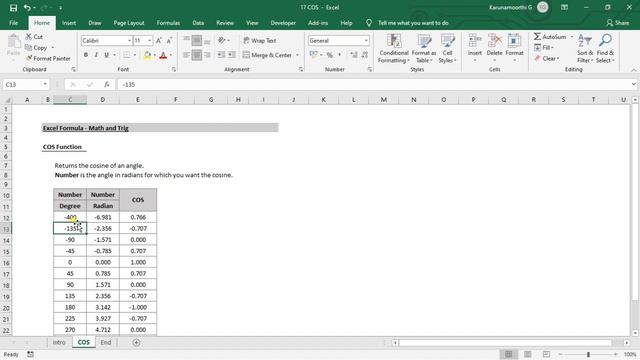
Task: Click the Borders icon
Action: pos(127,55)
